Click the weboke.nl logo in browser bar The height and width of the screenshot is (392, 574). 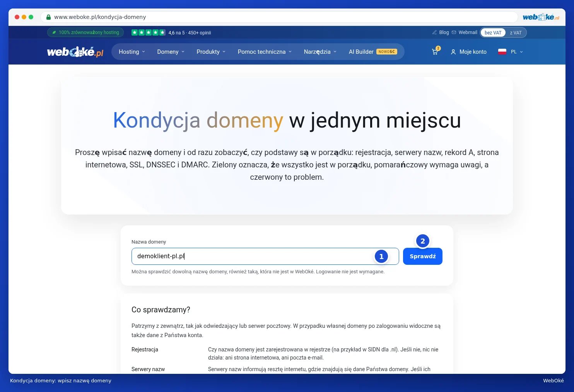[541, 17]
